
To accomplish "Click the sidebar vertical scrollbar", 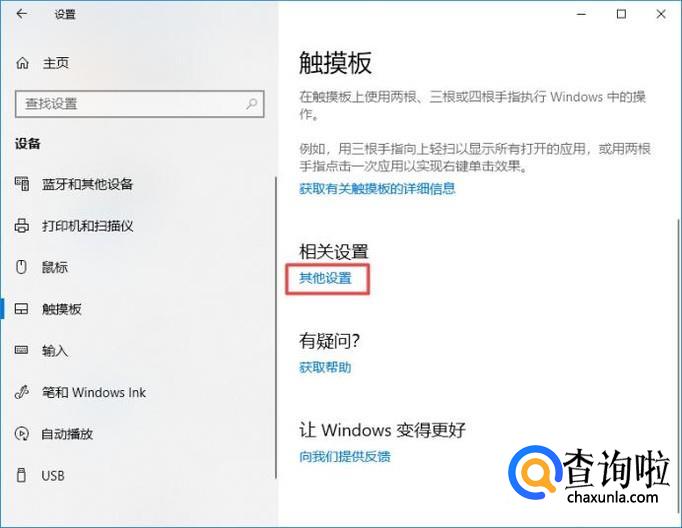I will [276, 327].
